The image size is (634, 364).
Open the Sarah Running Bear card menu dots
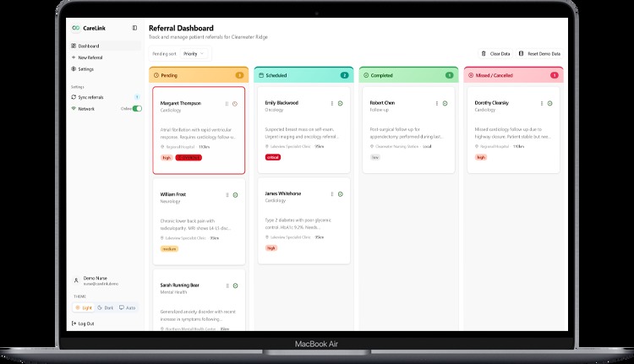(x=227, y=285)
